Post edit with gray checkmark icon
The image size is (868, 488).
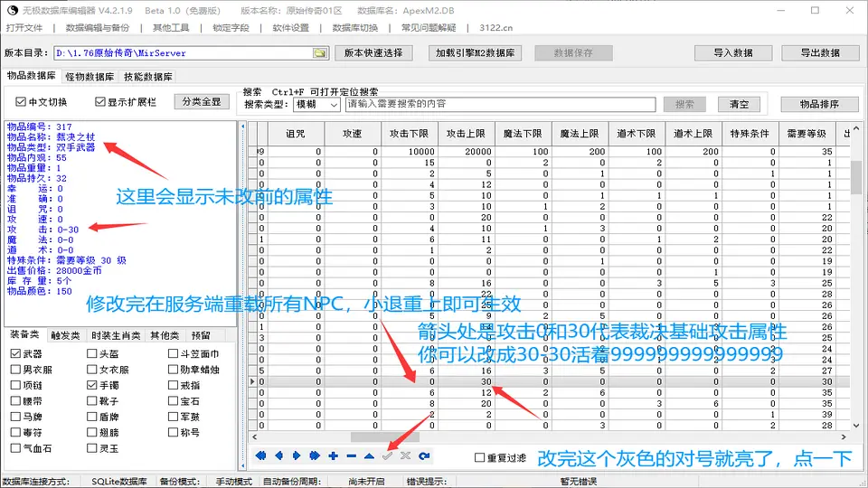(388, 455)
